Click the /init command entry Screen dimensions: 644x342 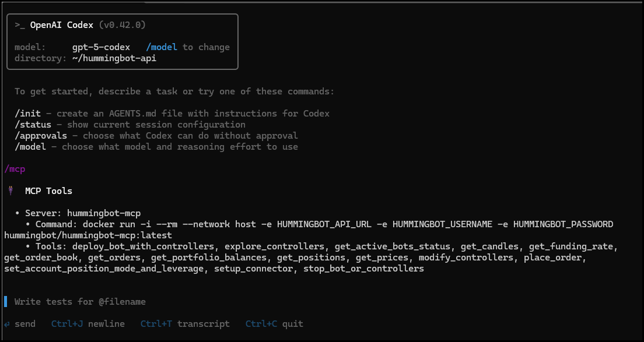tap(28, 113)
